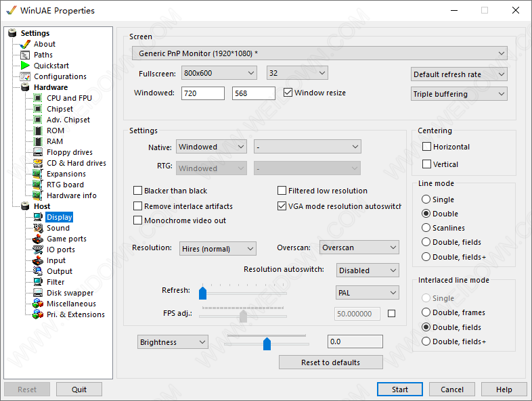Open the Brightness dropdown
The height and width of the screenshot is (401, 532).
point(173,342)
